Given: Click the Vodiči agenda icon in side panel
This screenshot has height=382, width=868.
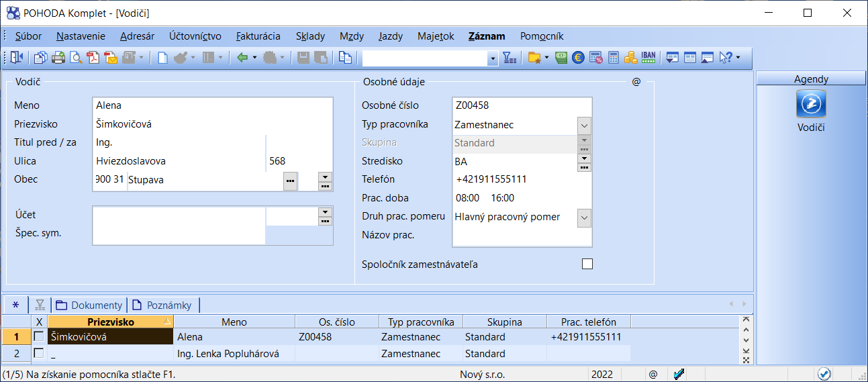Looking at the screenshot, I should pos(811,105).
